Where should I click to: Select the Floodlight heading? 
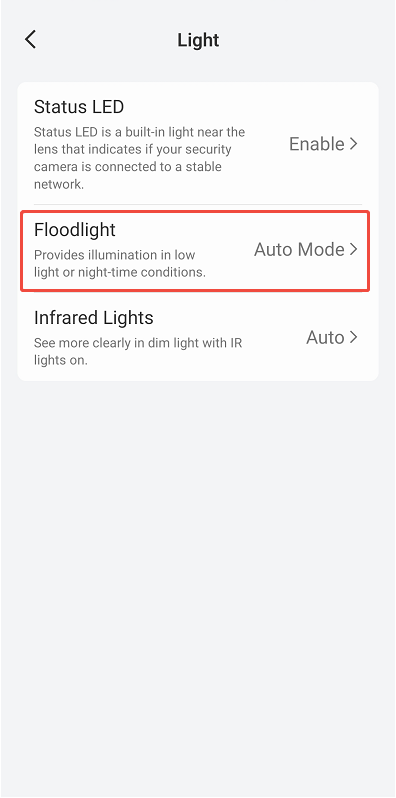click(x=75, y=230)
